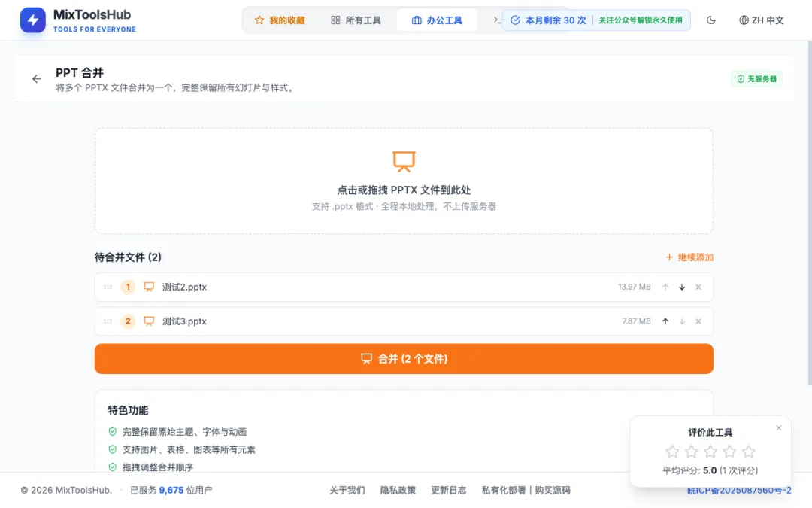Expand the next tab arrow after 办公工具
The width and height of the screenshot is (812, 508).
496,20
